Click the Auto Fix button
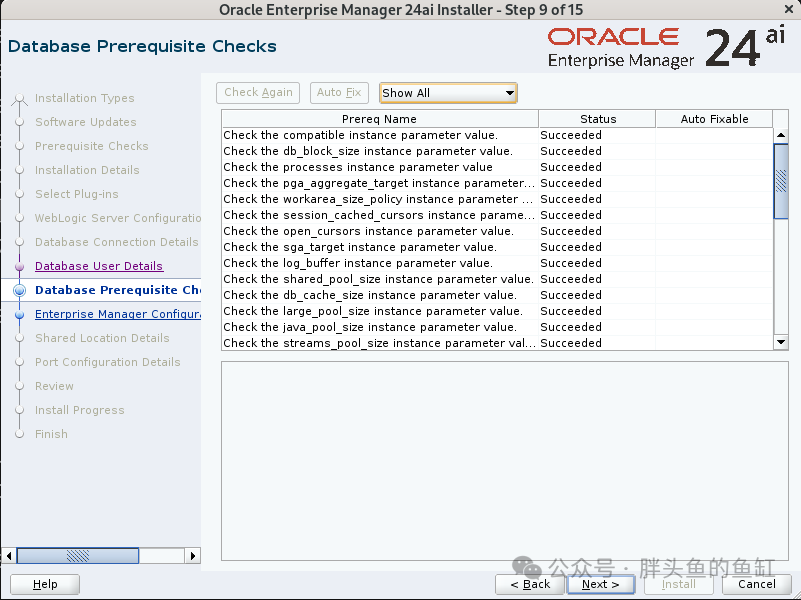The image size is (801, 600). (x=339, y=92)
